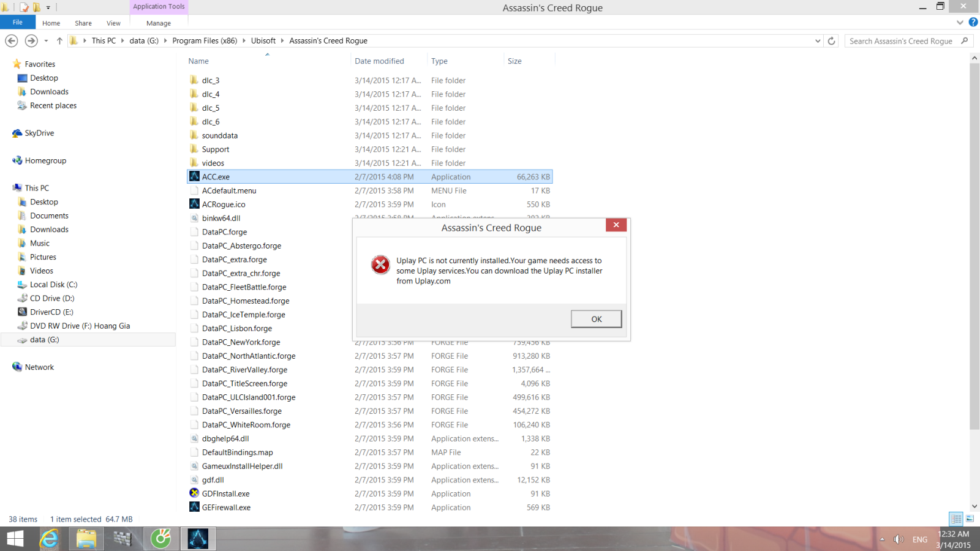
Task: Open the recent locations dropdown arrow
Action: (x=46, y=41)
